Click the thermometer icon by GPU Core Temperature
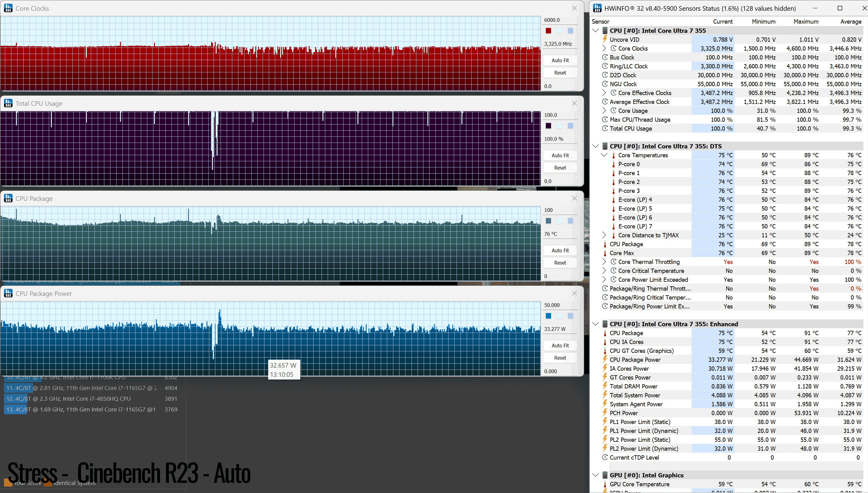The width and height of the screenshot is (868, 493). (605, 484)
